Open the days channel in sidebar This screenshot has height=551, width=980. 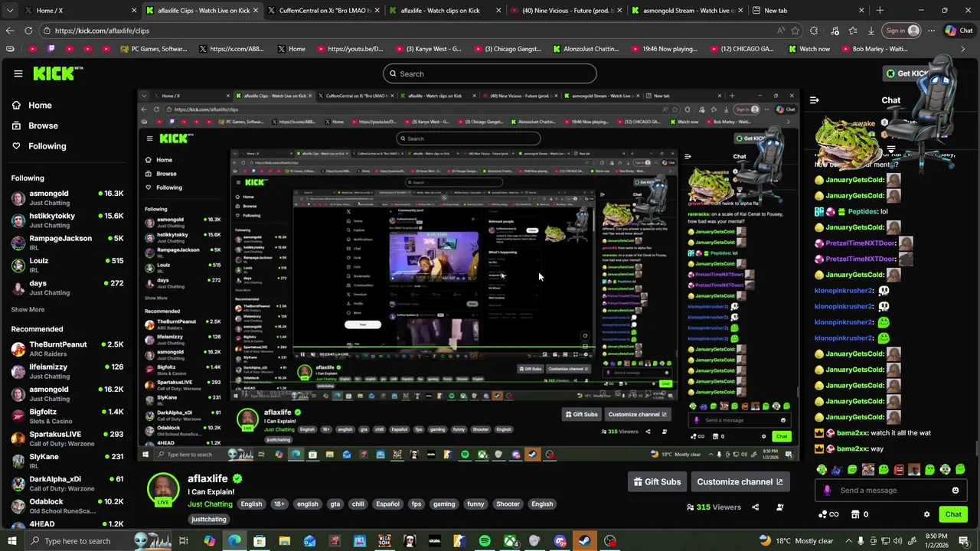[x=67, y=288]
